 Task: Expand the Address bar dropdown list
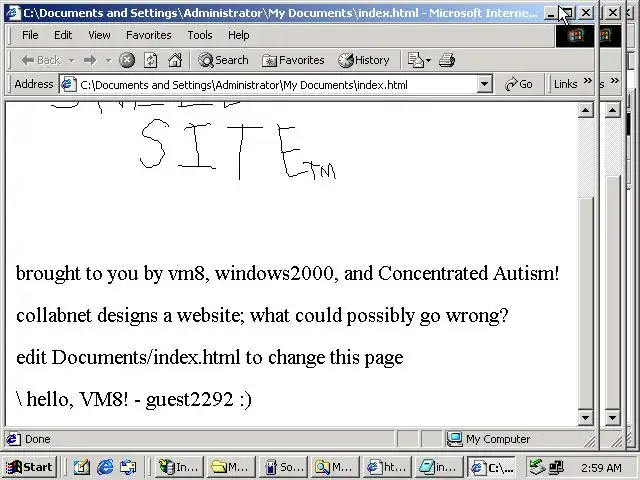point(484,84)
